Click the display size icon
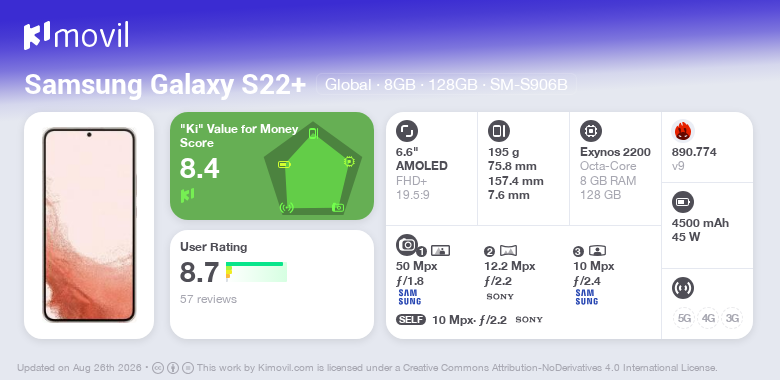 click(407, 131)
